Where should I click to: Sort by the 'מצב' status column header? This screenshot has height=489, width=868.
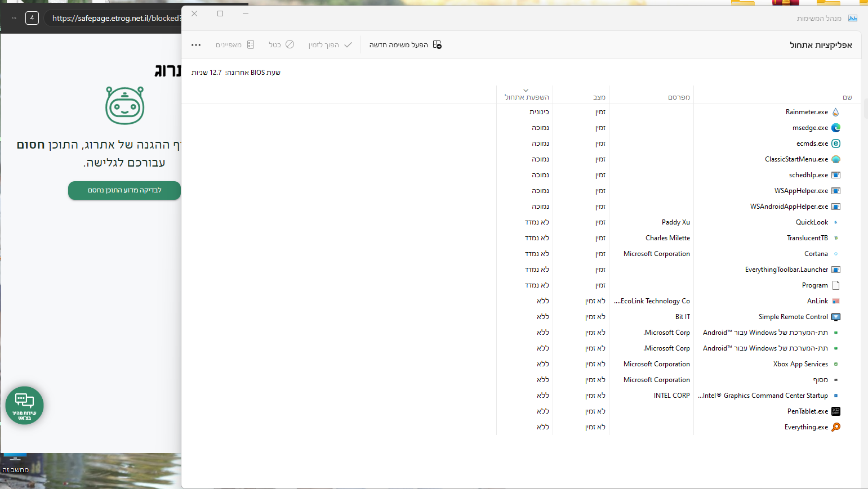[599, 97]
